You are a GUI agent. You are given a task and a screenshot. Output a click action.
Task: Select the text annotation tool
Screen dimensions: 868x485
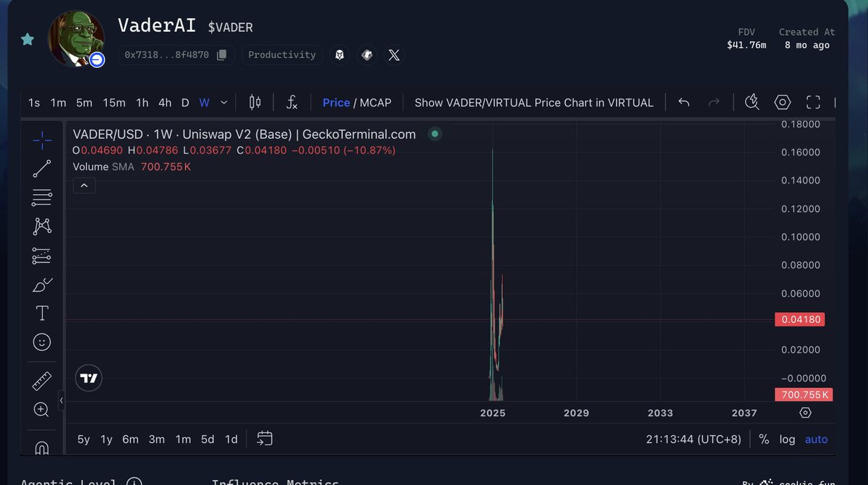(x=42, y=313)
